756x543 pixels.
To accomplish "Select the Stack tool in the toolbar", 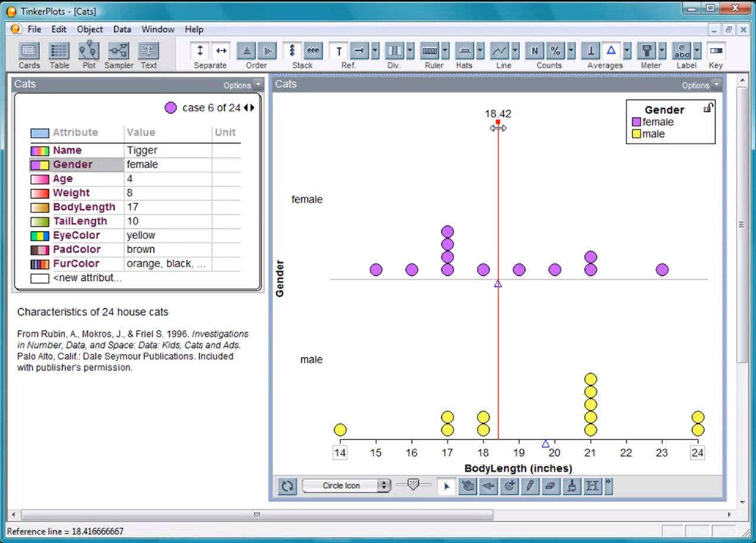I will click(292, 51).
